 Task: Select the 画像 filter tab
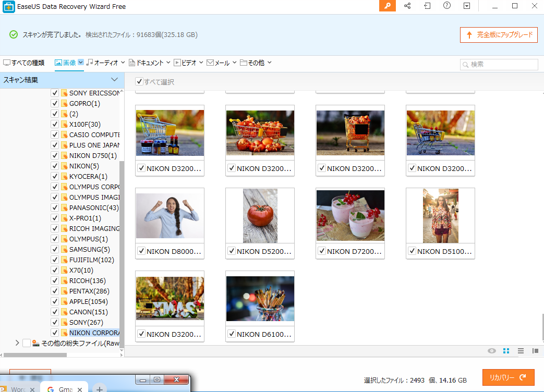66,63
